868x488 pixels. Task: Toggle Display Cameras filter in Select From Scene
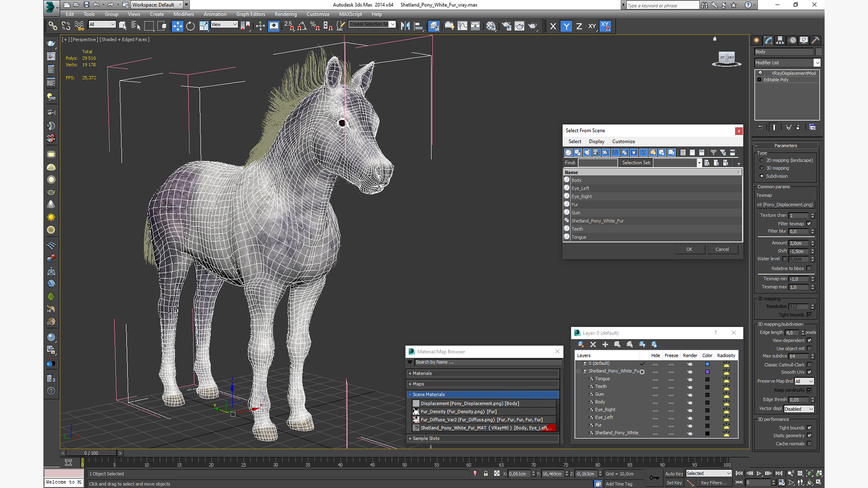point(596,153)
